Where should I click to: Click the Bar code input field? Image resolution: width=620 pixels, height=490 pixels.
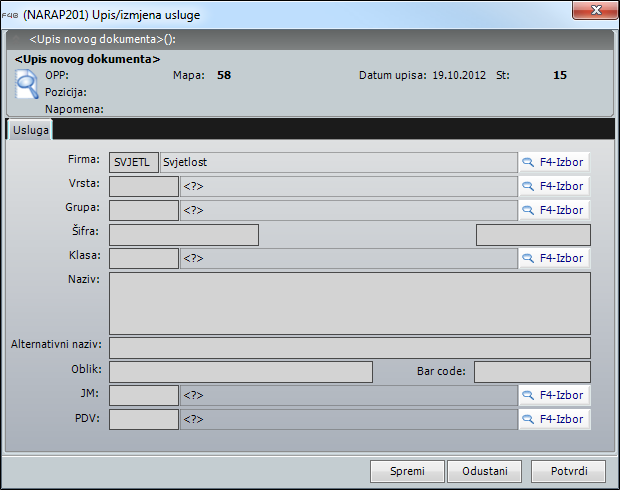pyautogui.click(x=532, y=372)
